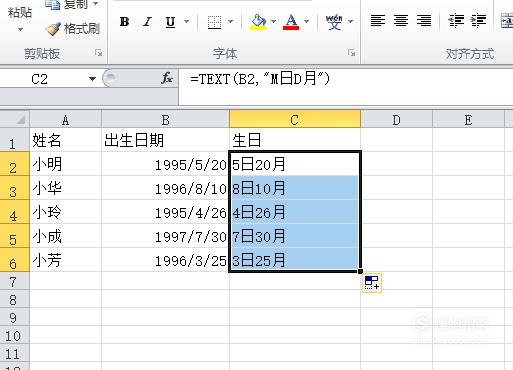Click the formula bar TEXT formula
Screen dimensions: 513x370
260,79
